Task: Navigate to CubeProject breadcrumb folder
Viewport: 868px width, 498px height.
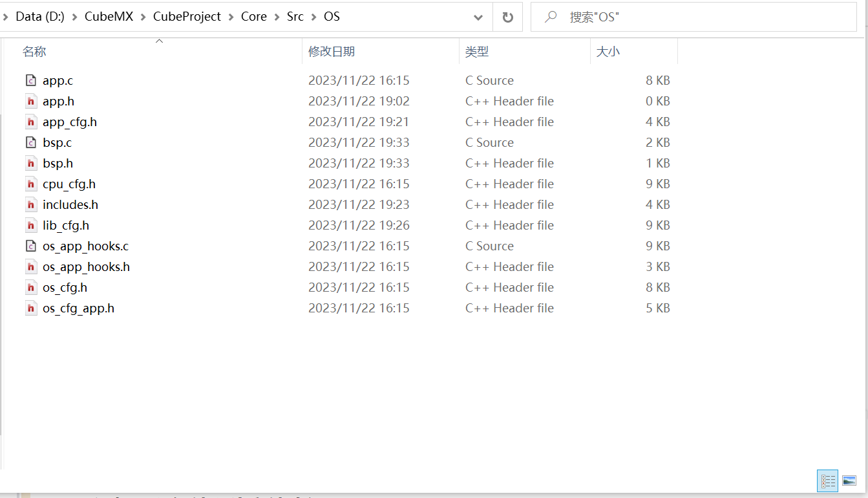Action: (187, 17)
